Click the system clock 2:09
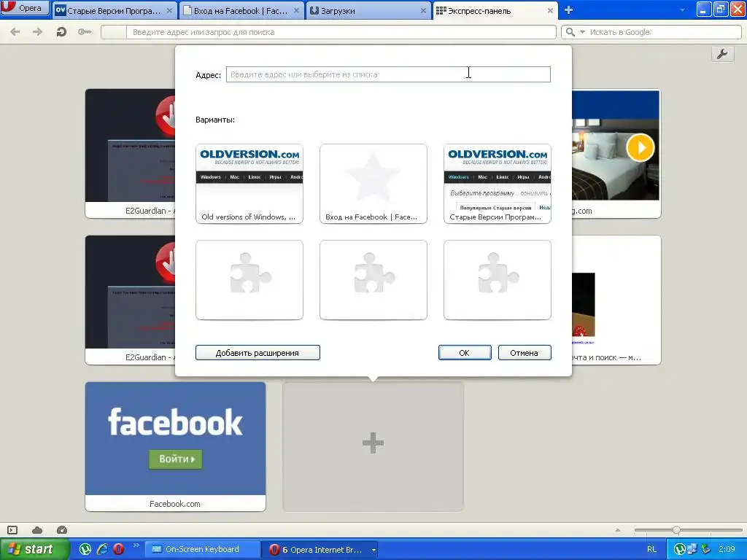This screenshot has width=747, height=560. click(x=727, y=550)
